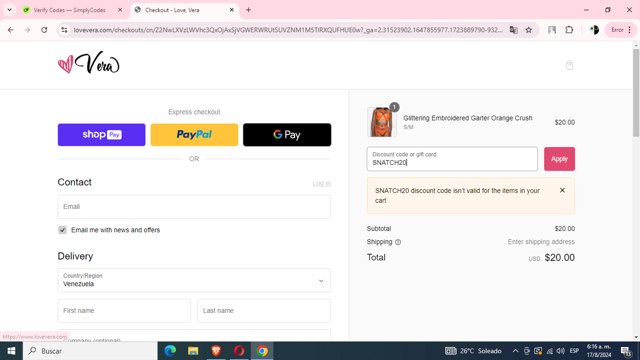Click the Total $20.00 amount

560,258
